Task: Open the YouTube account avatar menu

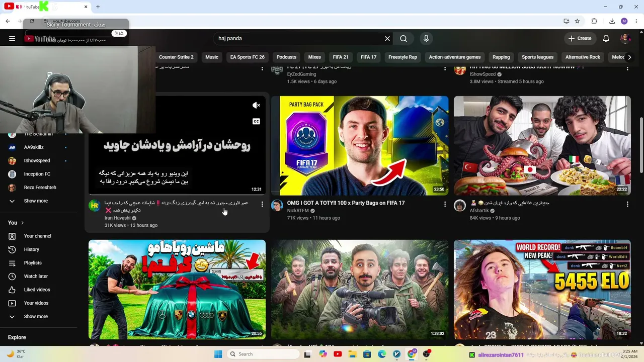Action: (625, 38)
